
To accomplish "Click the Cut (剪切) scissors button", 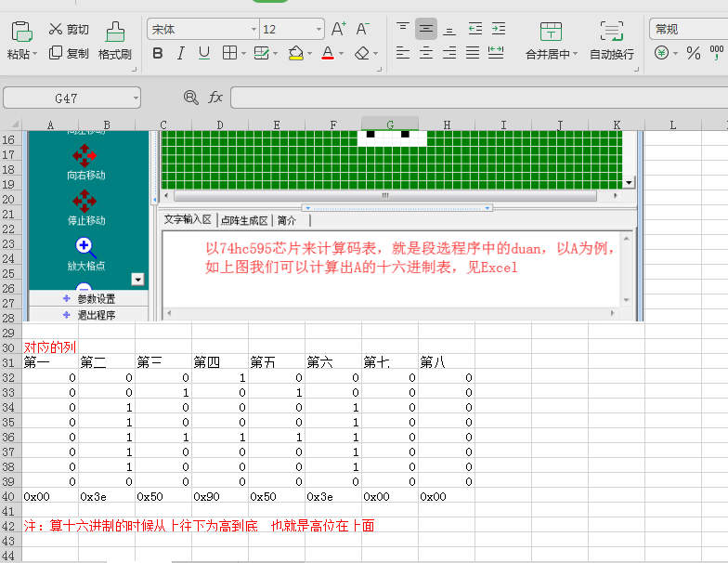I will pyautogui.click(x=69, y=30).
